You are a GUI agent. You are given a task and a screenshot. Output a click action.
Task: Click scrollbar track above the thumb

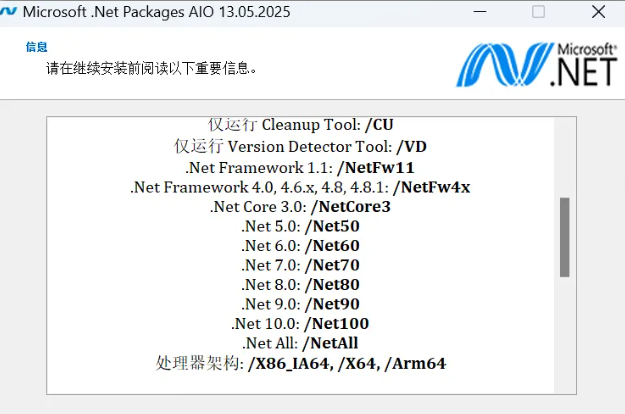[x=564, y=157]
